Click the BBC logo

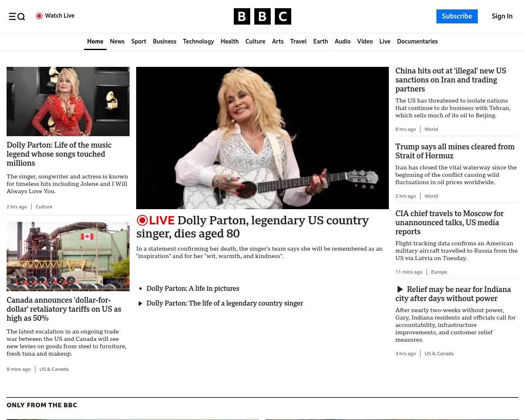262,16
